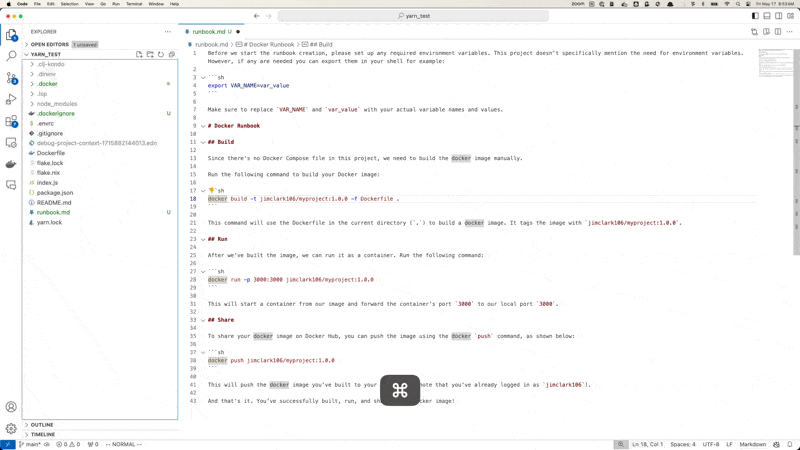Refresh the Explorer file tree
Viewport: 800px width, 450px height.
click(x=161, y=55)
